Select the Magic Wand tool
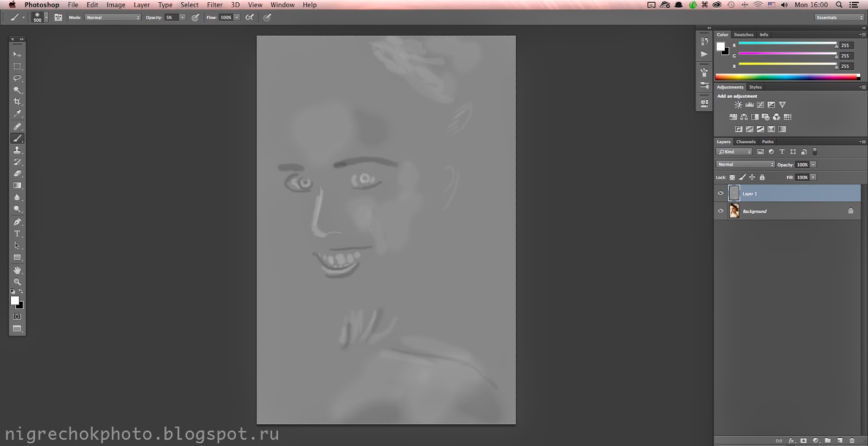This screenshot has height=446, width=868. click(x=17, y=90)
